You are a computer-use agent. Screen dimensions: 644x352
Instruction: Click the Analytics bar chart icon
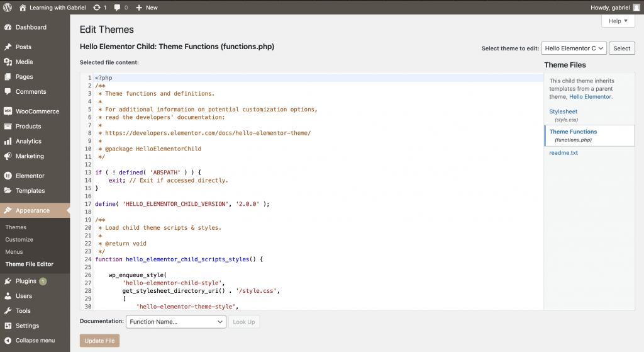click(x=8, y=141)
